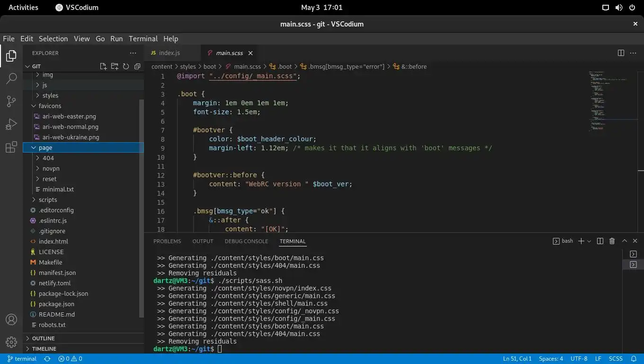Add a new terminal with plus icon
The width and height of the screenshot is (644, 364).
point(581,241)
